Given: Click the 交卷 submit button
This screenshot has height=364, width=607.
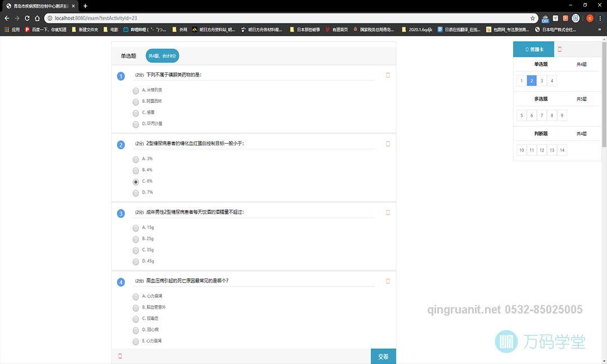Looking at the screenshot, I should [383, 356].
